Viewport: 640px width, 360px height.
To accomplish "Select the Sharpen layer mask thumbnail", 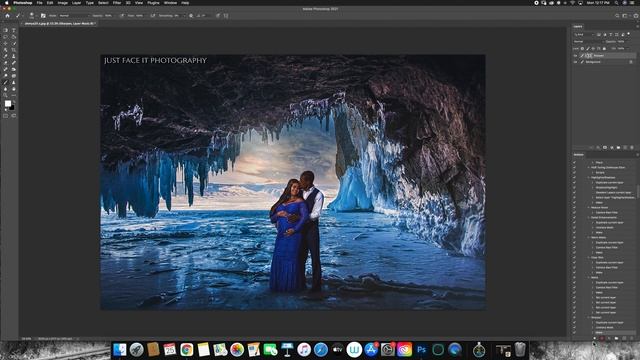I will click(590, 56).
